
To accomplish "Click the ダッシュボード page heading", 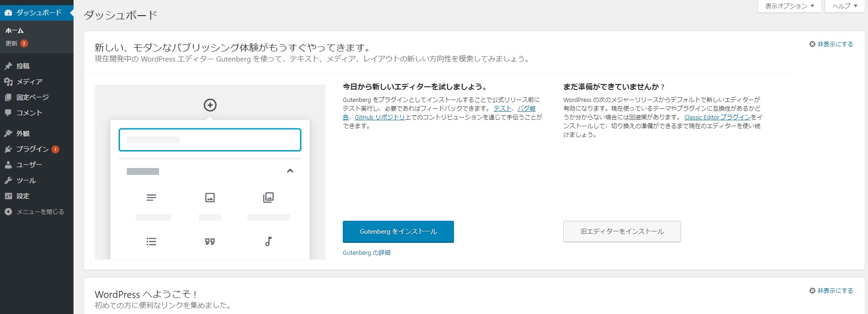I will (120, 15).
